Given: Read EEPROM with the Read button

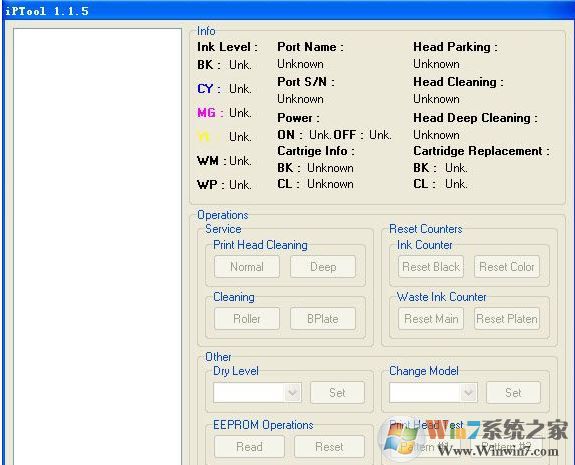Looking at the screenshot, I should click(249, 447).
